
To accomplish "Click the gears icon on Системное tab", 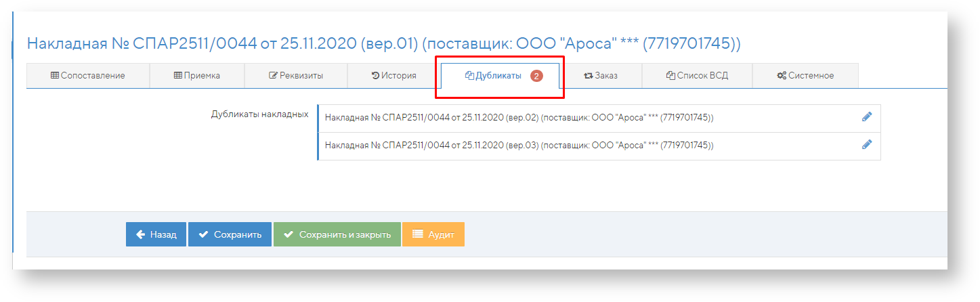I will tap(781, 76).
